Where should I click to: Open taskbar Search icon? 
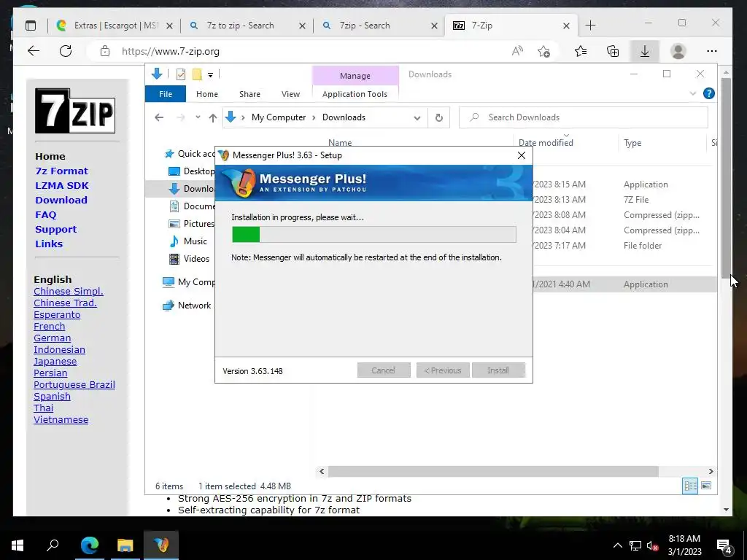coord(53,545)
